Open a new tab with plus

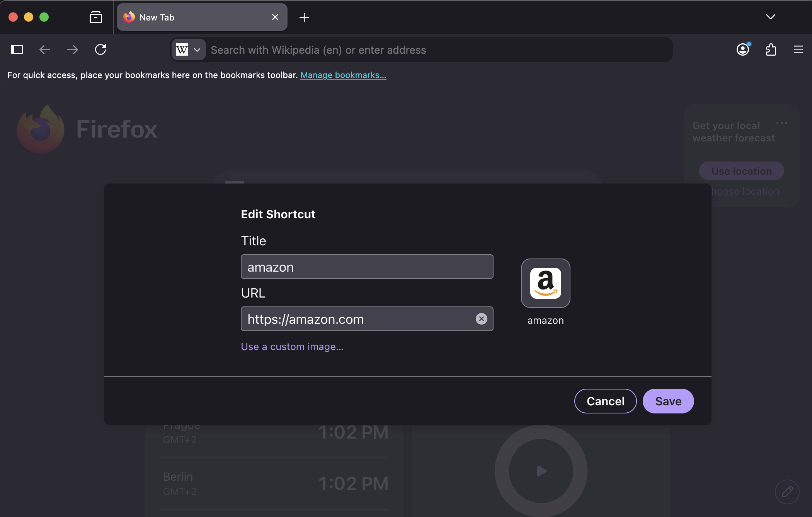click(x=304, y=17)
